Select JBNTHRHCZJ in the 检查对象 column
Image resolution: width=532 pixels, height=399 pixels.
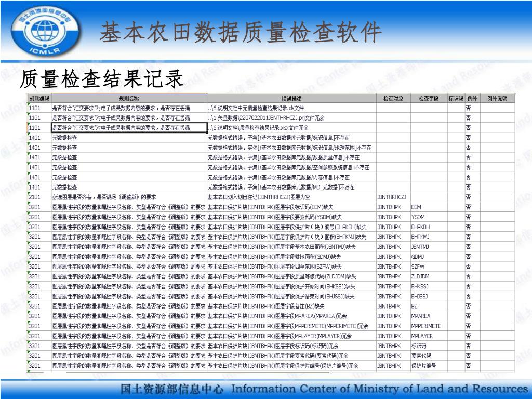tap(393, 197)
